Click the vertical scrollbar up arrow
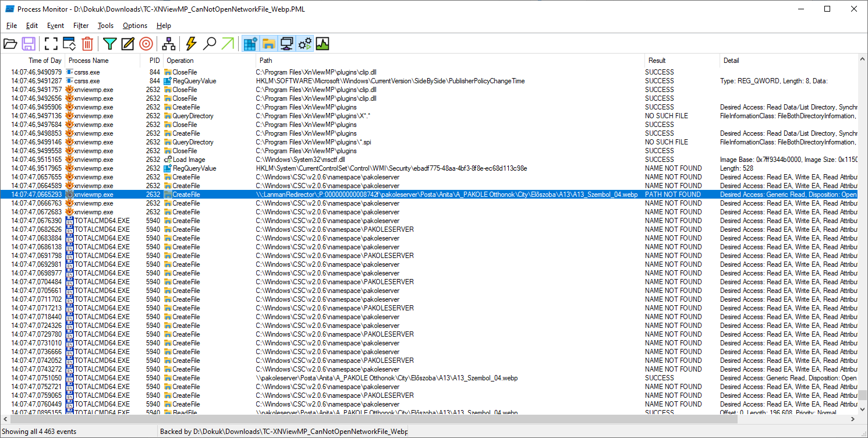 (x=863, y=60)
